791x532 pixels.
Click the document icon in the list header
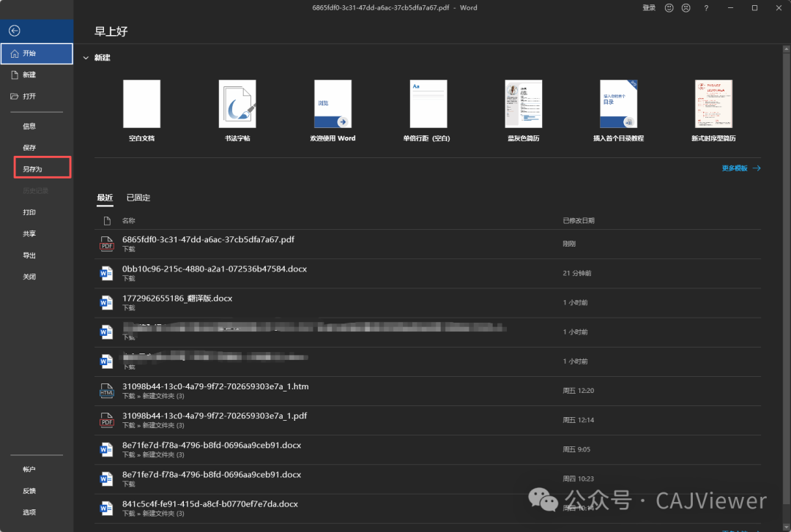(107, 221)
